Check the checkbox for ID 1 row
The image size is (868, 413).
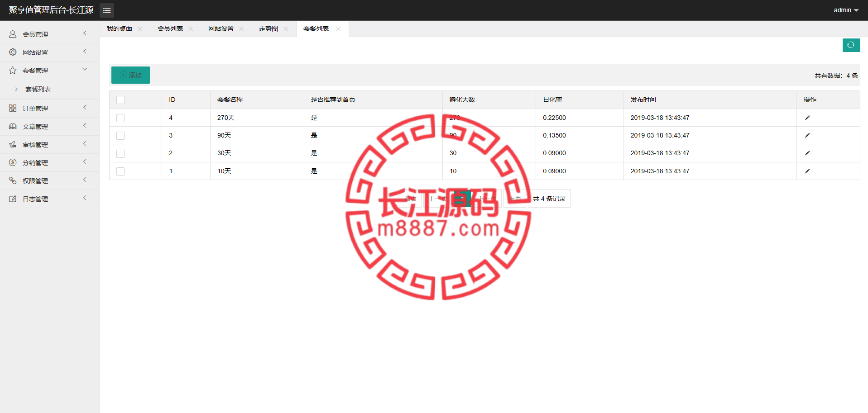[120, 171]
